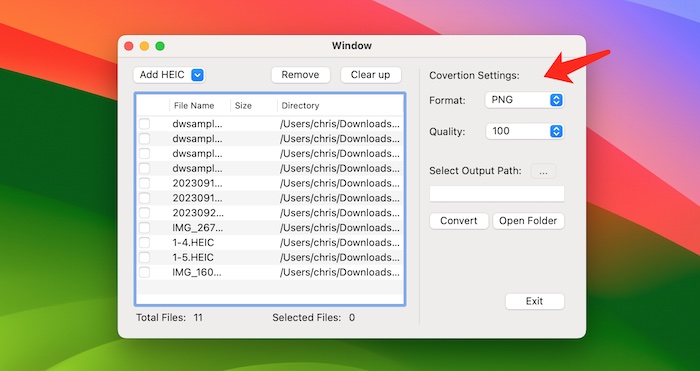
Task: Select the IMG_267... file name
Action: tap(197, 228)
